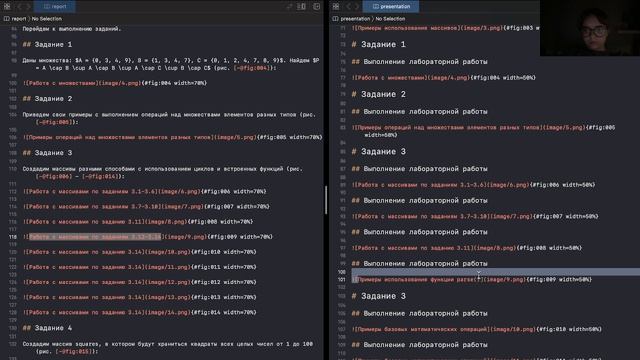Screen dimensions: 640x360
Task: Click '# Задание 1' heading in presentation
Action: (x=379, y=44)
